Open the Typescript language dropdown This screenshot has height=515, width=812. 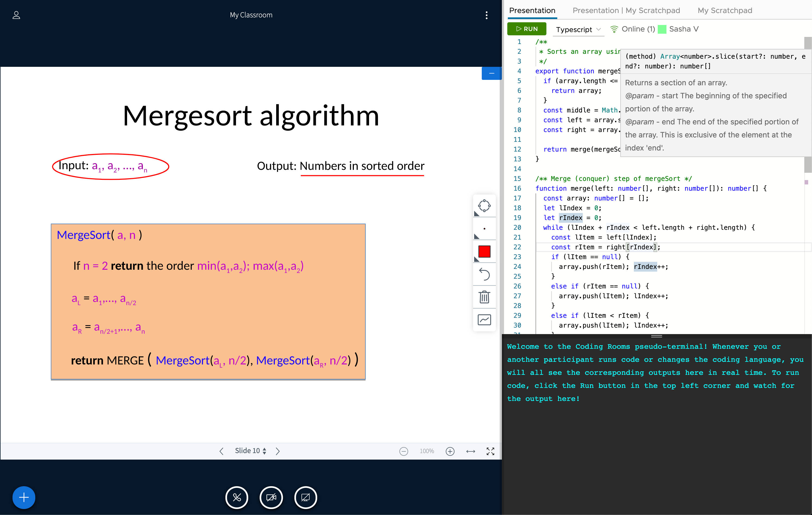pos(578,29)
